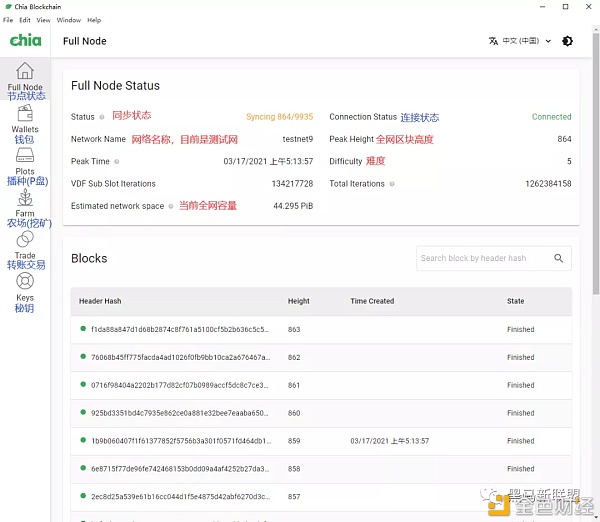This screenshot has width=600, height=522.
Task: Open the Full Node sidebar section
Action: click(x=25, y=79)
